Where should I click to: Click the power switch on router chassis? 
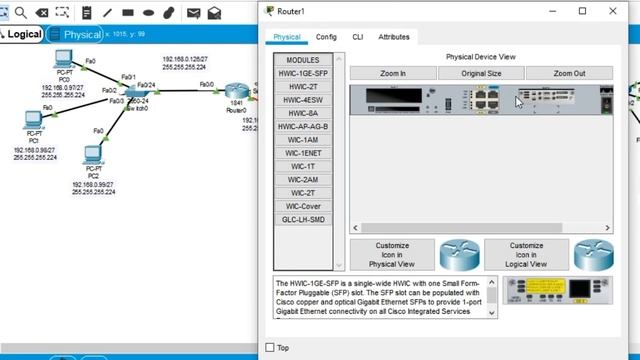(607, 106)
